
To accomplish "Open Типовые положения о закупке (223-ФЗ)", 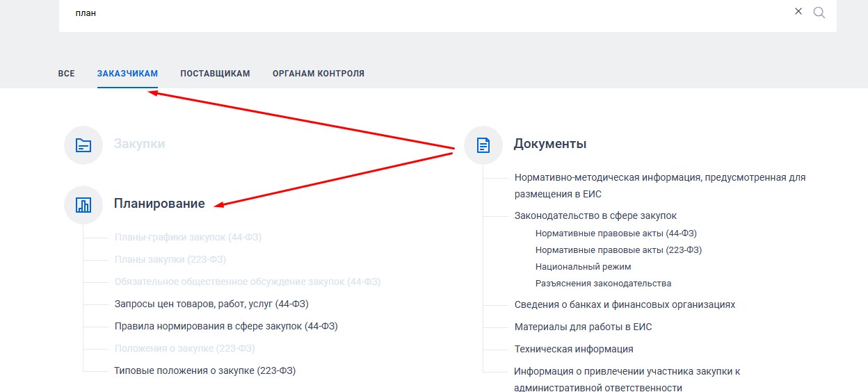I will point(204,370).
